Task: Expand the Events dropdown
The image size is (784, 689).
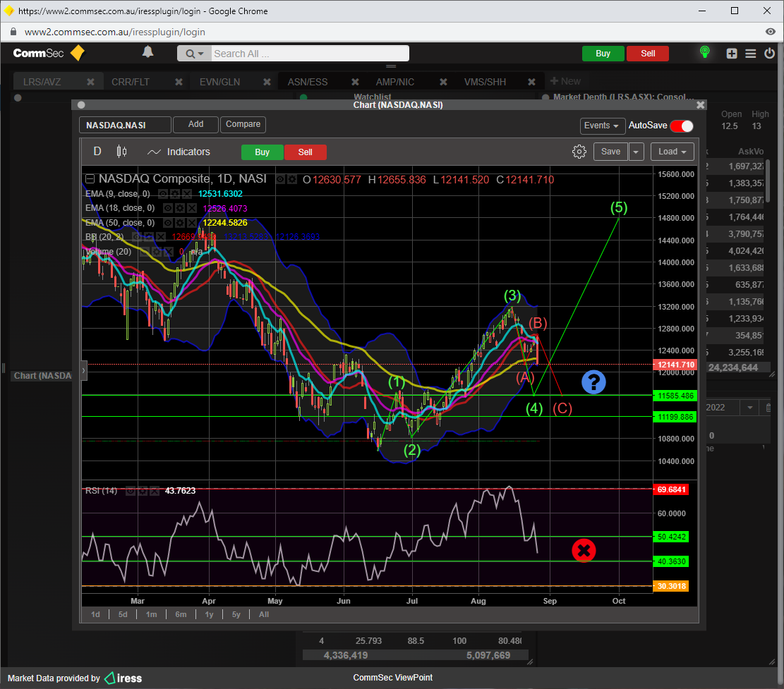Action: click(603, 126)
